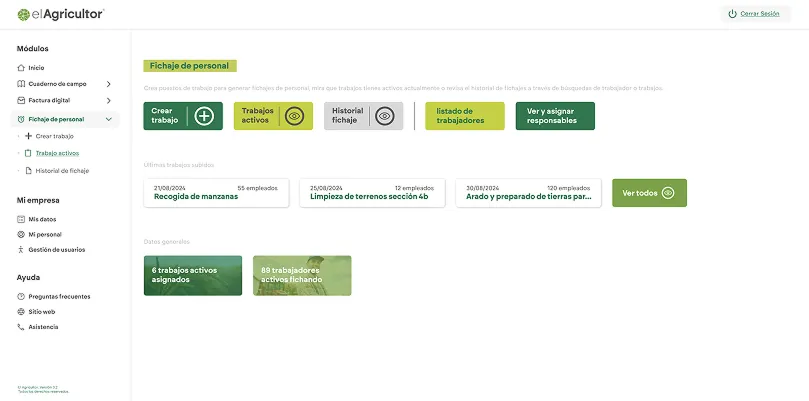Click the Ver todos button

pyautogui.click(x=650, y=193)
